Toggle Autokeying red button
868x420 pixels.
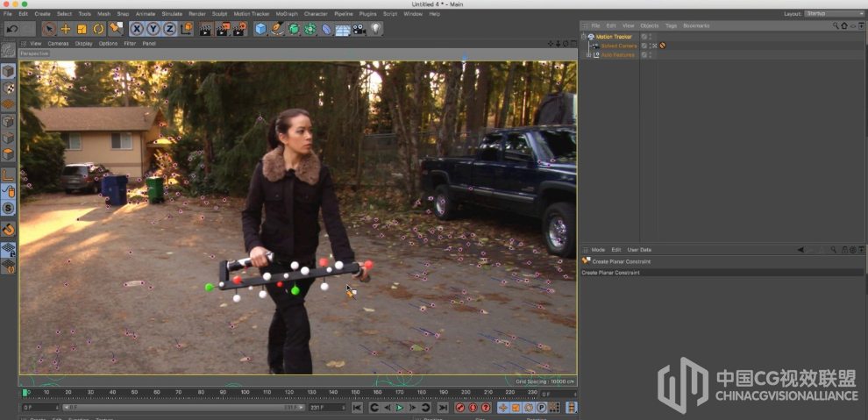coord(473,408)
